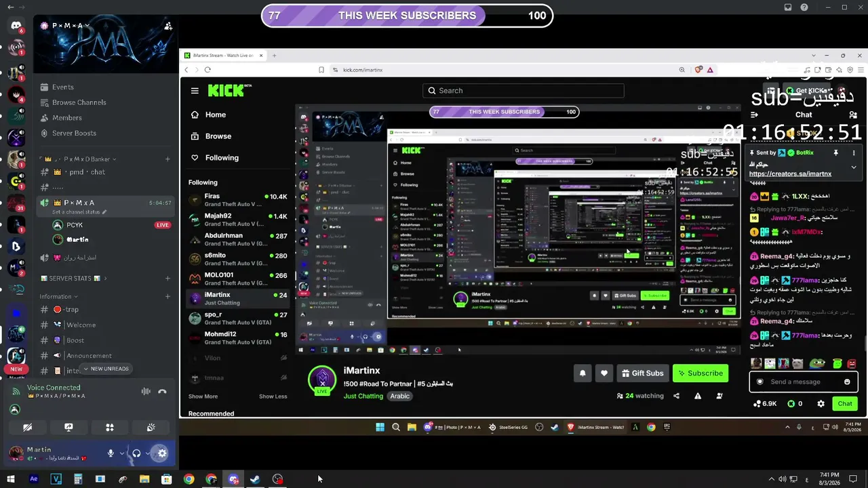Click the Arabic language tag

click(x=399, y=396)
